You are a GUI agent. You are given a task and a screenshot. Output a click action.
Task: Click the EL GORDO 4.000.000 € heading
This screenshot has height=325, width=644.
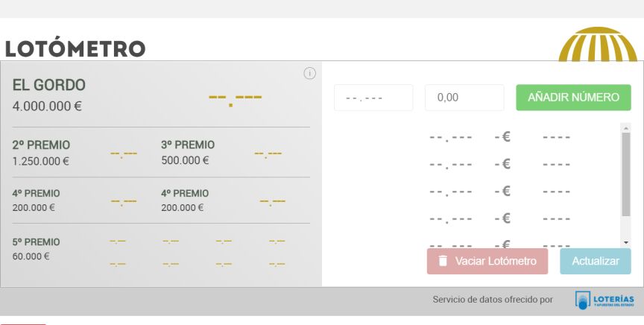coord(49,95)
